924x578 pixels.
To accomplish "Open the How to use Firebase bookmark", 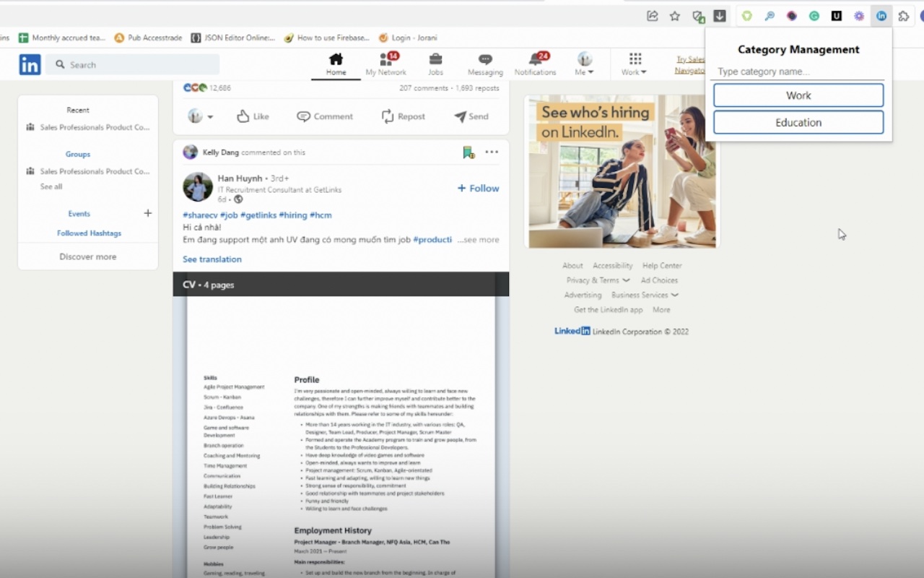I will pyautogui.click(x=326, y=38).
